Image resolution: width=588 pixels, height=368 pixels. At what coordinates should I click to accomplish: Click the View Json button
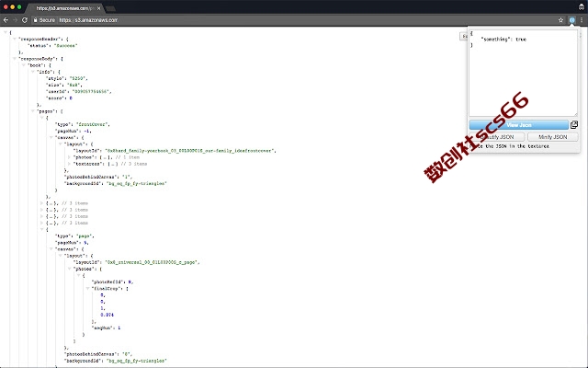pyautogui.click(x=518, y=125)
